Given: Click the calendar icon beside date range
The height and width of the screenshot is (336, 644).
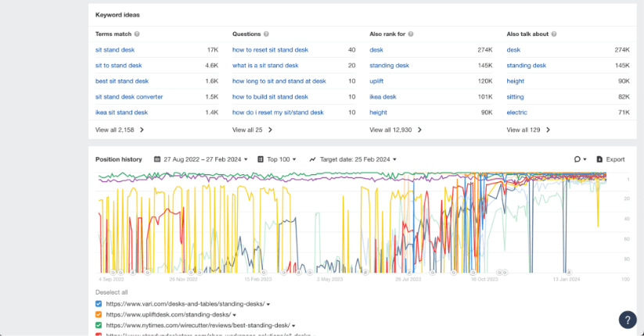Looking at the screenshot, I should (x=157, y=159).
